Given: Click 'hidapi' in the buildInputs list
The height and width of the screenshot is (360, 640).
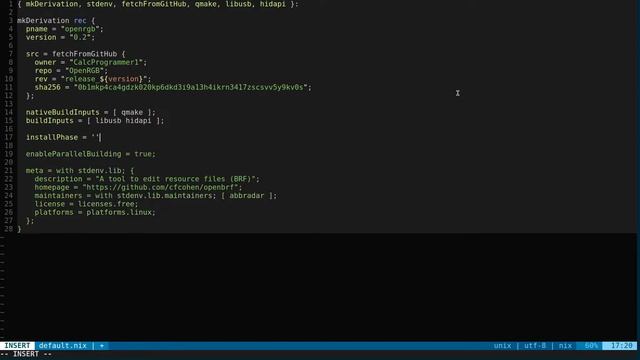Looking at the screenshot, I should [138, 120].
